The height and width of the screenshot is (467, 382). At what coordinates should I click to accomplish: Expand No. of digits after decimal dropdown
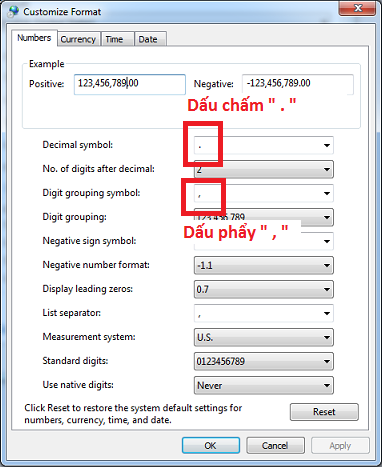[264, 169]
